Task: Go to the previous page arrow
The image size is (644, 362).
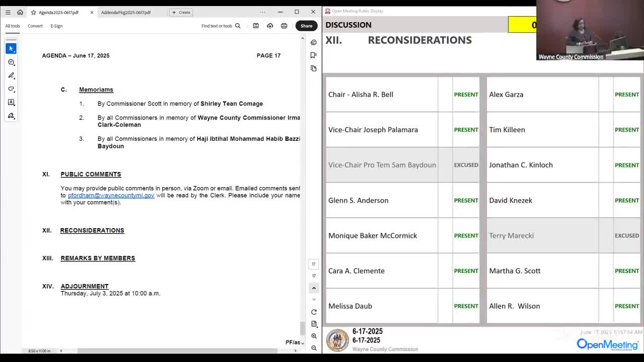Action: pos(314,288)
